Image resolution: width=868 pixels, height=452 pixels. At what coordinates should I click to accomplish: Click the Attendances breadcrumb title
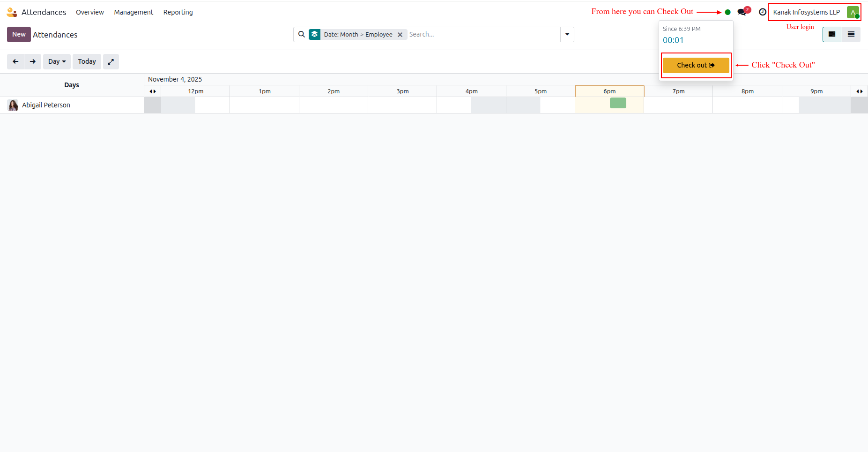pos(55,35)
